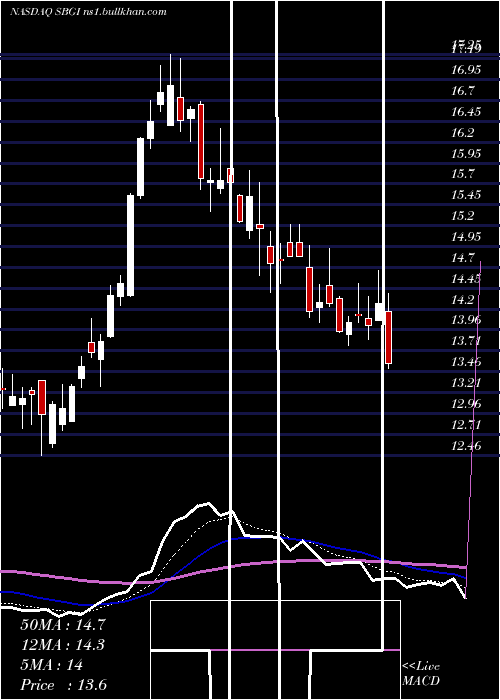Screen dimensions: 500x700
Task: Click the 14.7 price axis label
Action: tap(462, 258)
